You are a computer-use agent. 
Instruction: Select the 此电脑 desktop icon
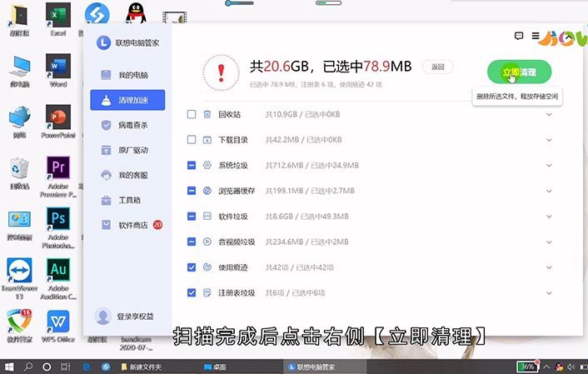[19, 72]
